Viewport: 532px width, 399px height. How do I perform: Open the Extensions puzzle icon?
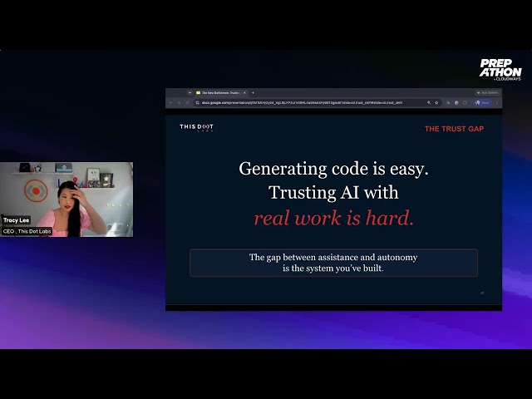(465, 102)
